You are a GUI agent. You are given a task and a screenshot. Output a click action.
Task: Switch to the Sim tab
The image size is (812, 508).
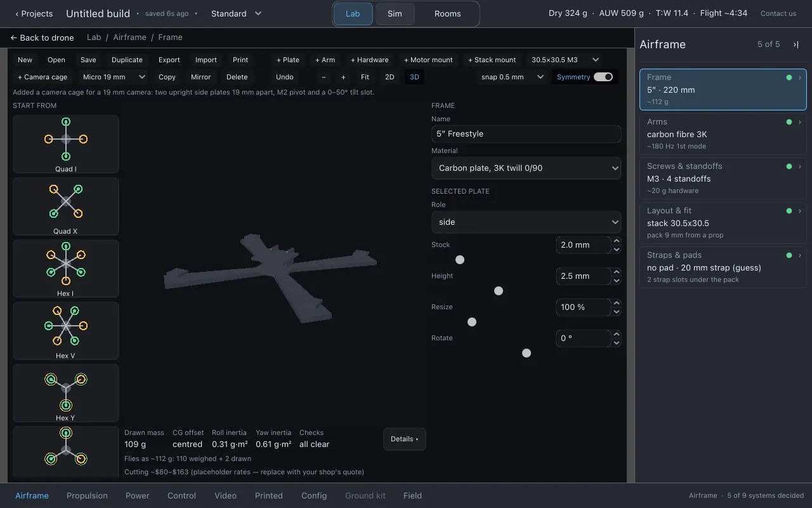pos(395,13)
